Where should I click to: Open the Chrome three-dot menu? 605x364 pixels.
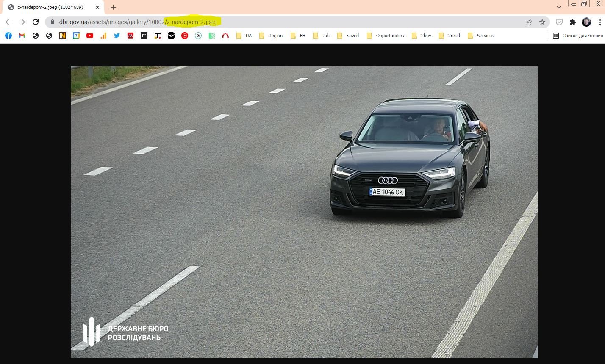(x=599, y=22)
